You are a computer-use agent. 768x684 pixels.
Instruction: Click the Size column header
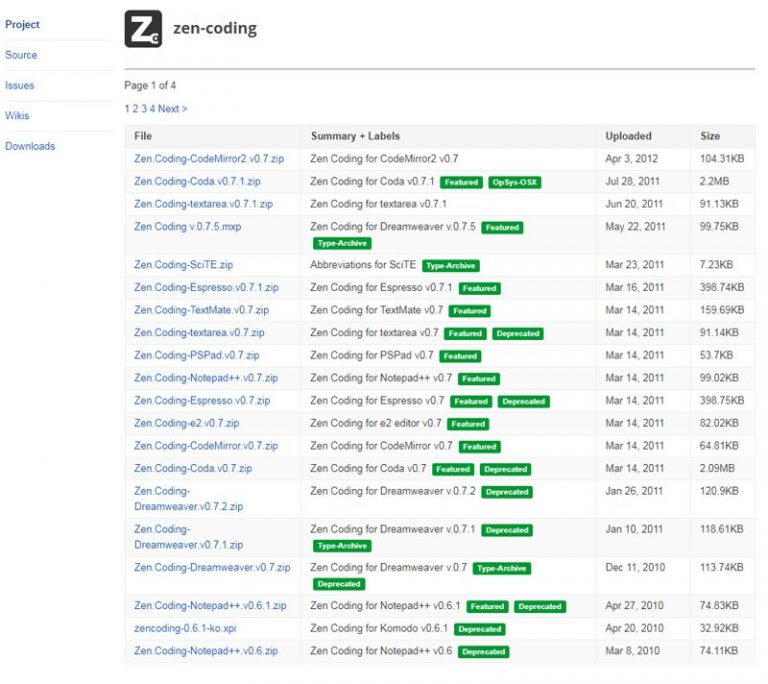click(x=710, y=136)
